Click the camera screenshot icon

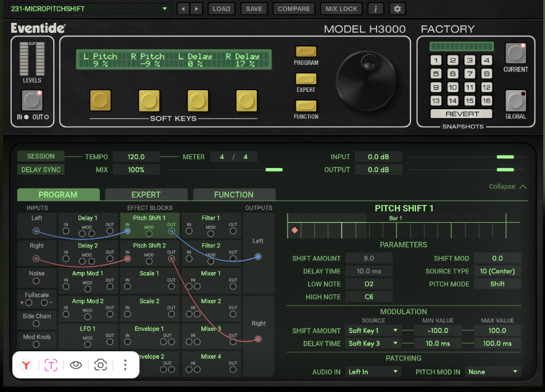[x=101, y=365]
